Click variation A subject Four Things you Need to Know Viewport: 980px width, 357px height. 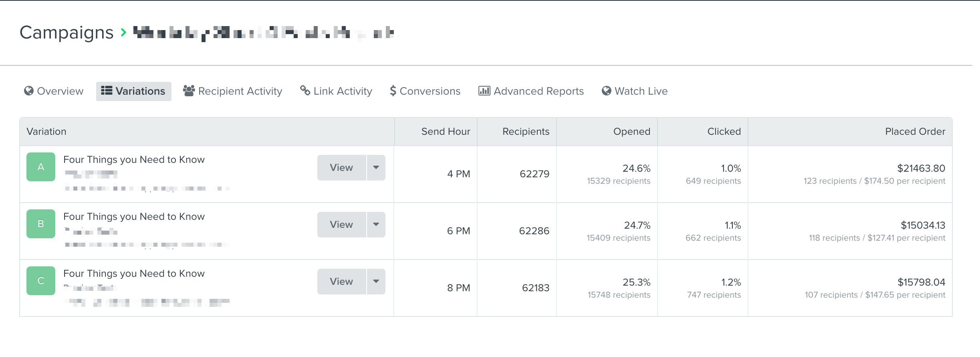[x=134, y=160]
